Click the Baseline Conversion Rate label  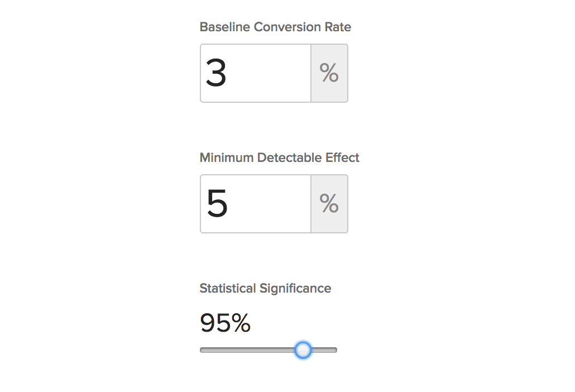click(275, 27)
